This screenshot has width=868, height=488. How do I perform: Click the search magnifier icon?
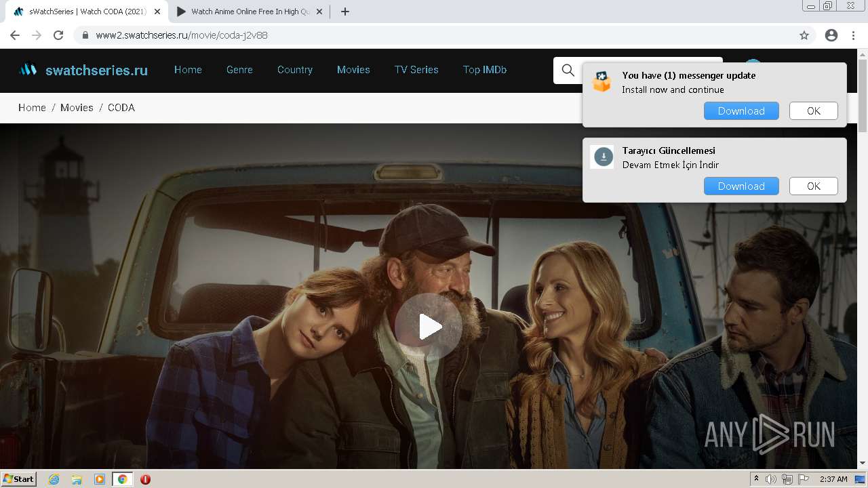pos(568,70)
